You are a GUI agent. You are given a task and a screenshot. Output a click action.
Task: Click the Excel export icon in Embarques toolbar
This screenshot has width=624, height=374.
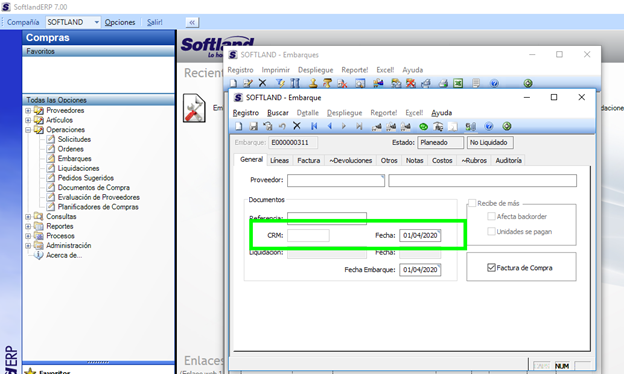pos(458,83)
